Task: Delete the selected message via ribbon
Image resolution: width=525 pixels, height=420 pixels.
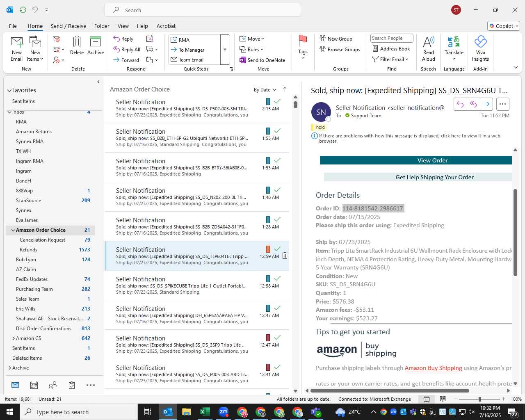Action: (x=77, y=45)
